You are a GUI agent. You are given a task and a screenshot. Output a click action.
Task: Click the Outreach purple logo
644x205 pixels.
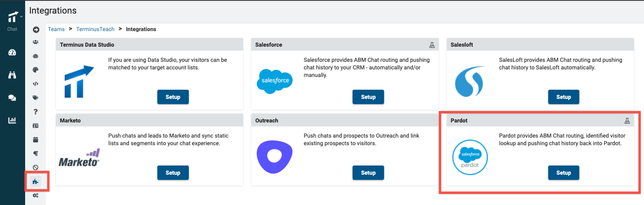[275, 157]
